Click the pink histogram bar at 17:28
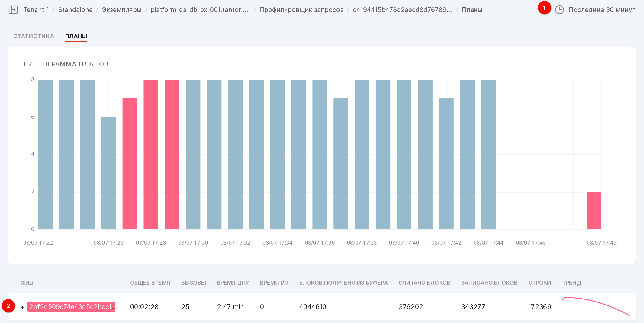The height and width of the screenshot is (323, 644). coord(151,154)
